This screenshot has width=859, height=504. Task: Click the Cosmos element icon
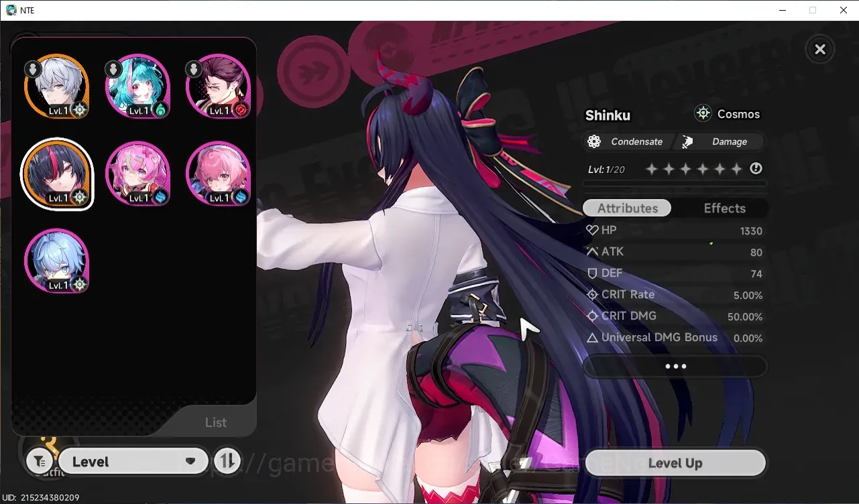703,113
